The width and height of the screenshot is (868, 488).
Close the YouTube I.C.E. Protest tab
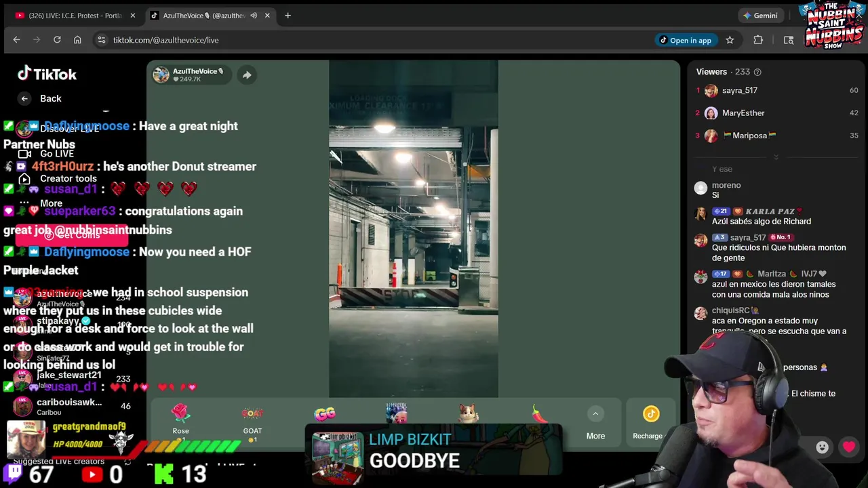coord(133,16)
